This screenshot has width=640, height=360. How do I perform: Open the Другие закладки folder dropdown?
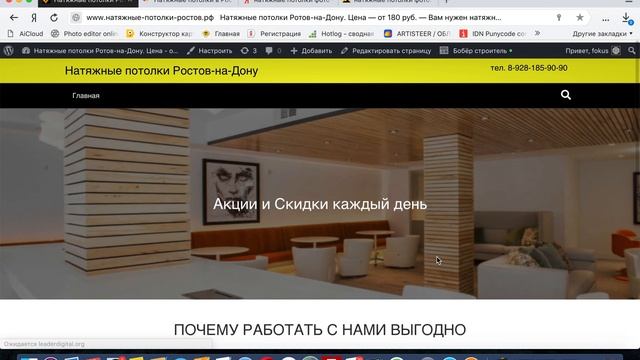pyautogui.click(x=602, y=33)
